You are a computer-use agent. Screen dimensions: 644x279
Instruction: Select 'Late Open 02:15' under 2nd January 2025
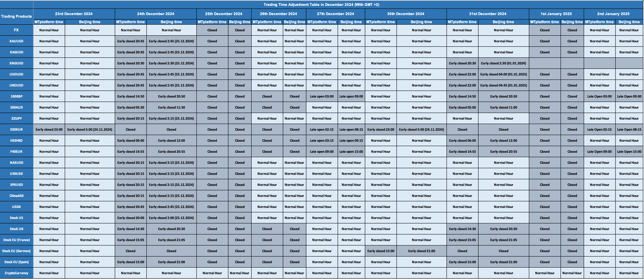pyautogui.click(x=599, y=129)
